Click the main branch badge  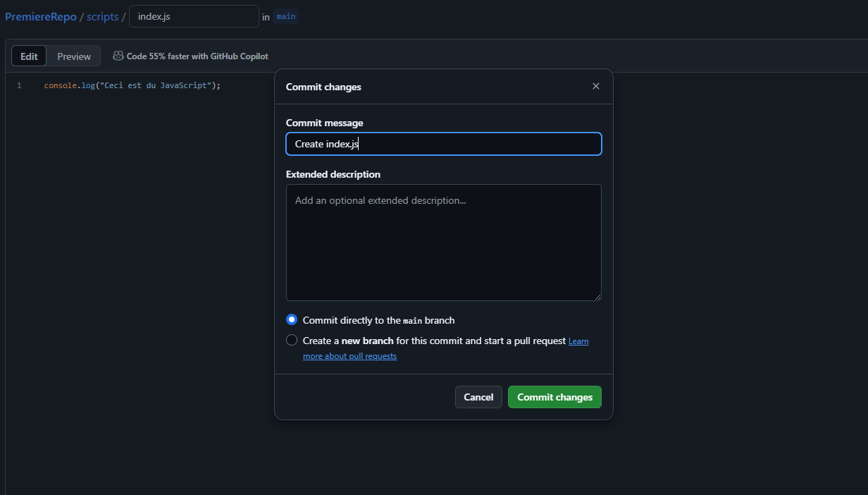[285, 16]
